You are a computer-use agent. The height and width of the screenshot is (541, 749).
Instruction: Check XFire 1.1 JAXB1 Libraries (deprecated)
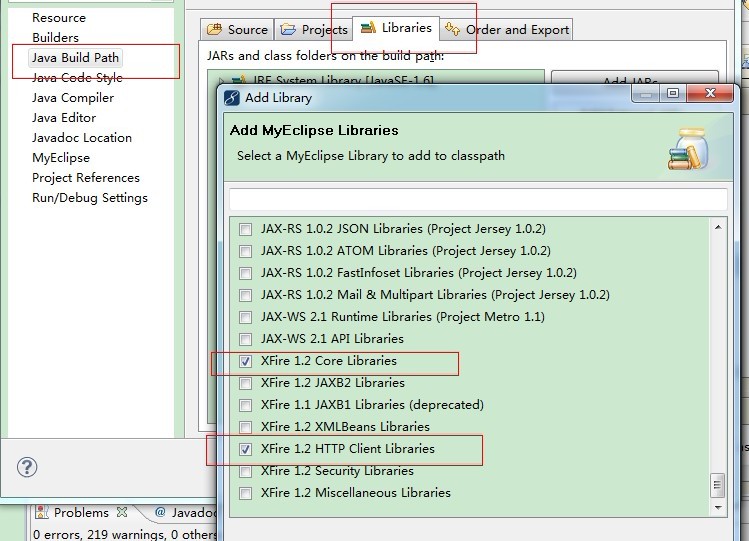246,405
